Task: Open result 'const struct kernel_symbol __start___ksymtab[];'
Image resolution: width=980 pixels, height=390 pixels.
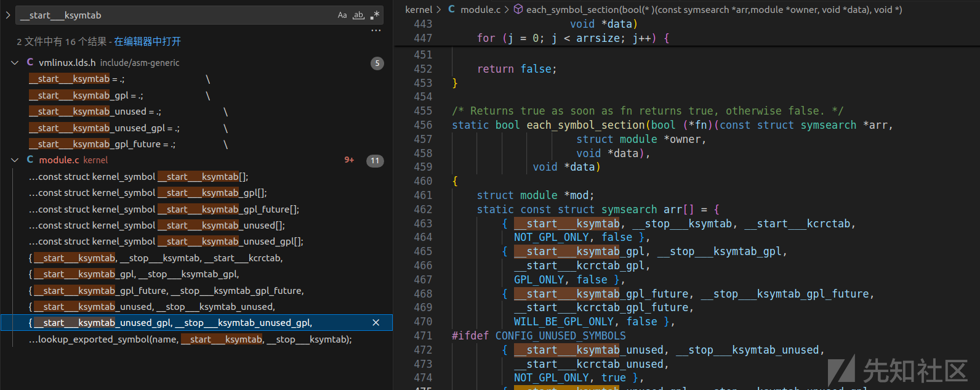Action: (x=197, y=177)
